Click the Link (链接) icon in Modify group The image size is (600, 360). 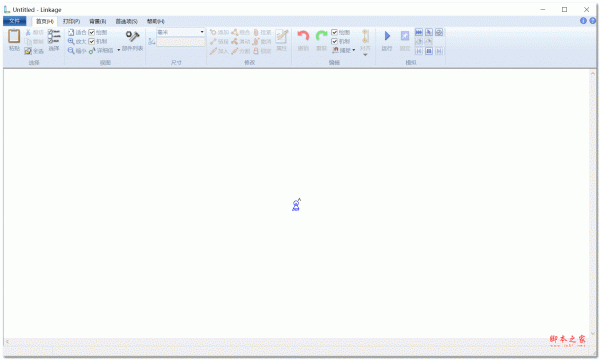coord(213,41)
